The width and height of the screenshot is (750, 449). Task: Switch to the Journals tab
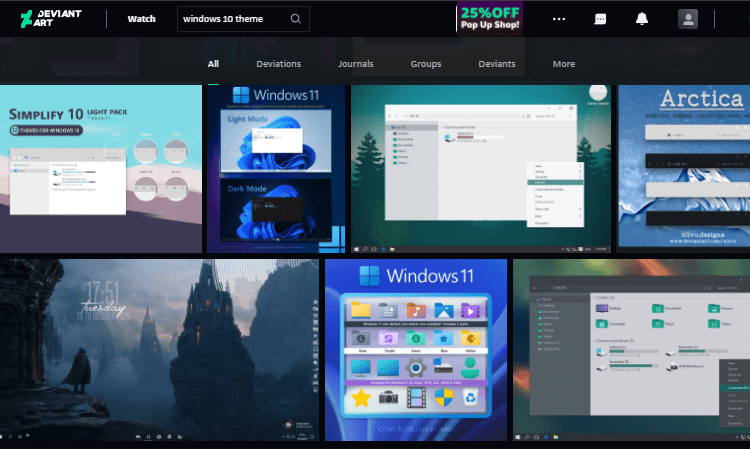[355, 64]
